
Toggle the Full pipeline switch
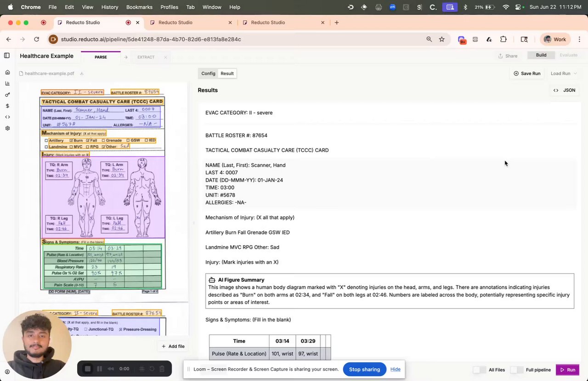click(x=517, y=370)
